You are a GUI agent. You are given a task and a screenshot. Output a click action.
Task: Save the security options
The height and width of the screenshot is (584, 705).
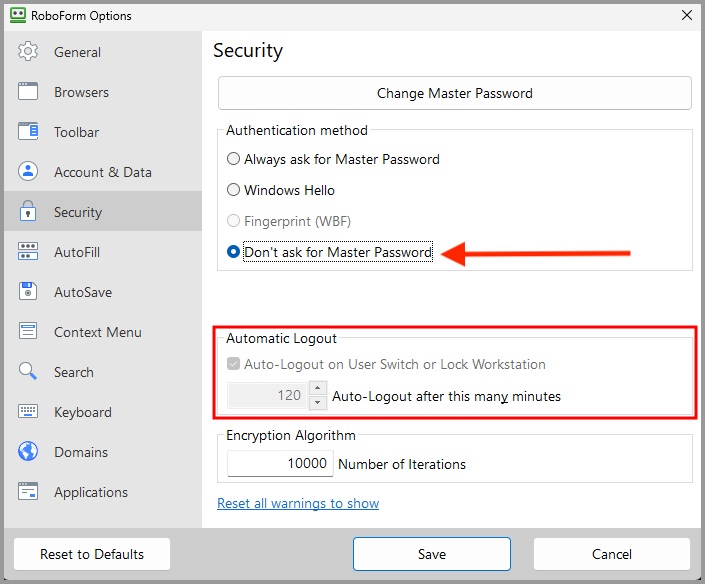coord(432,554)
